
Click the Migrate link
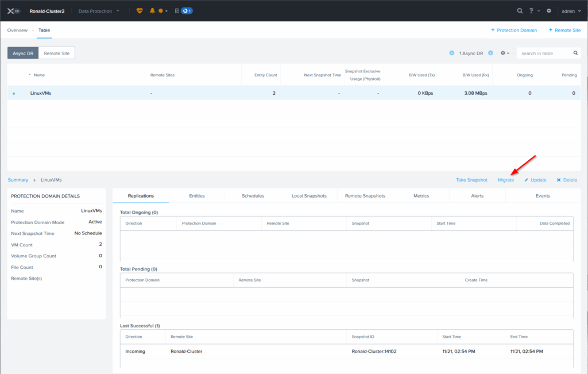506,180
